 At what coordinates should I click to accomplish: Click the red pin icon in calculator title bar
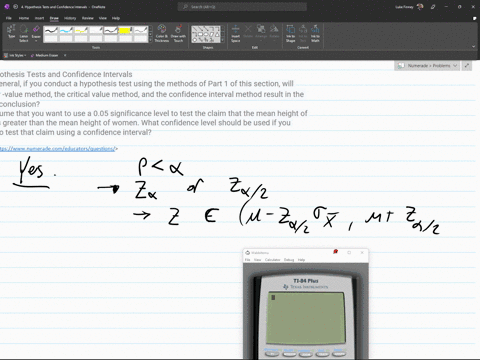pos(336,252)
